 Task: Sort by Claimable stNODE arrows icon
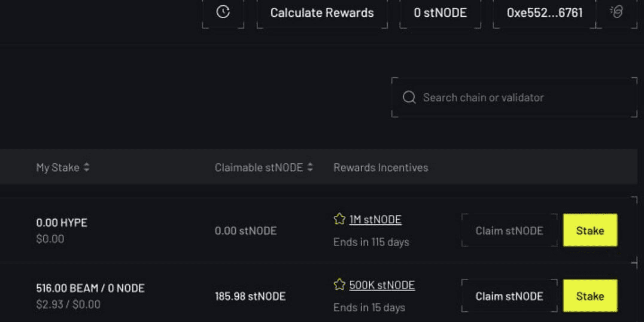tap(310, 168)
